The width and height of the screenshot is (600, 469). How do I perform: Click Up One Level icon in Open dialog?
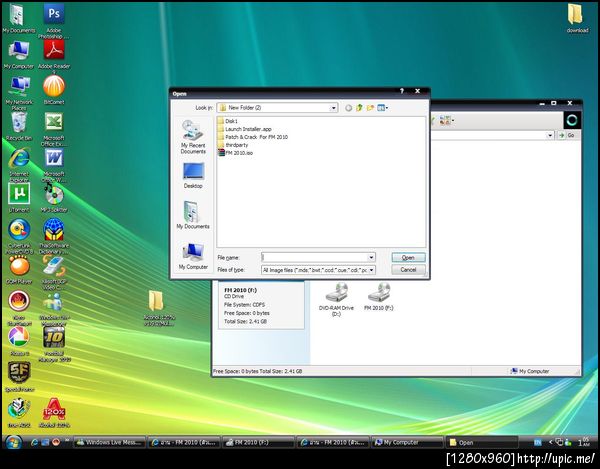coord(359,108)
